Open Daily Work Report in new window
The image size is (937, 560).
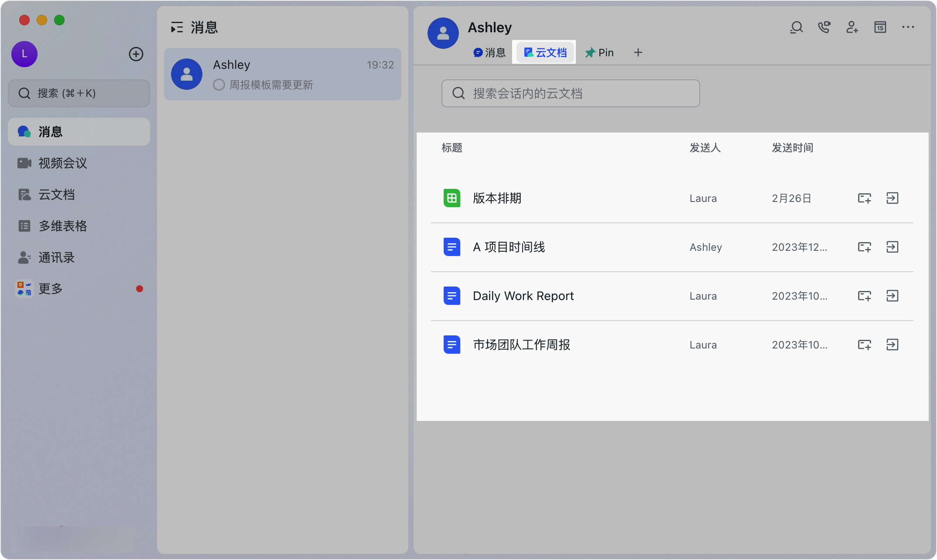coord(864,296)
